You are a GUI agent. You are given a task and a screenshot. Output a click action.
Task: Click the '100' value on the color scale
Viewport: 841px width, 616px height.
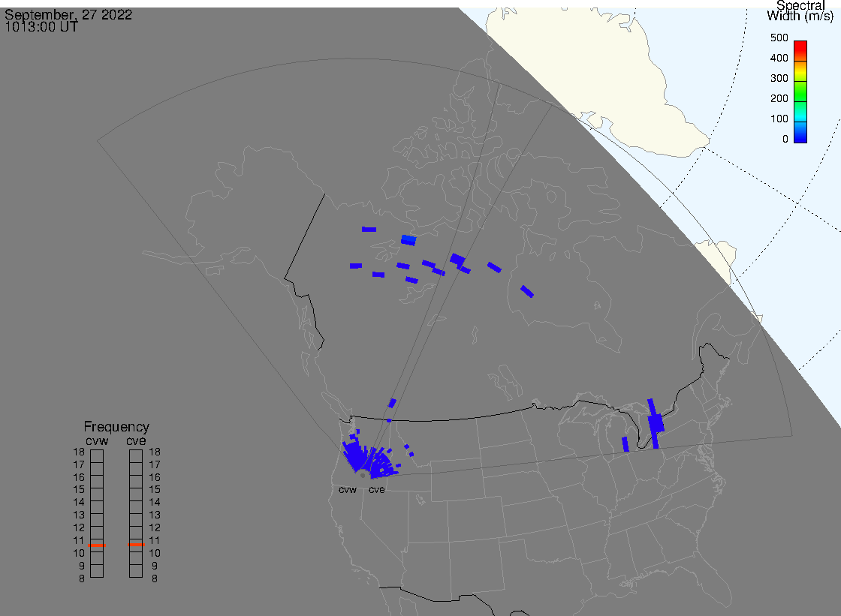coord(779,119)
